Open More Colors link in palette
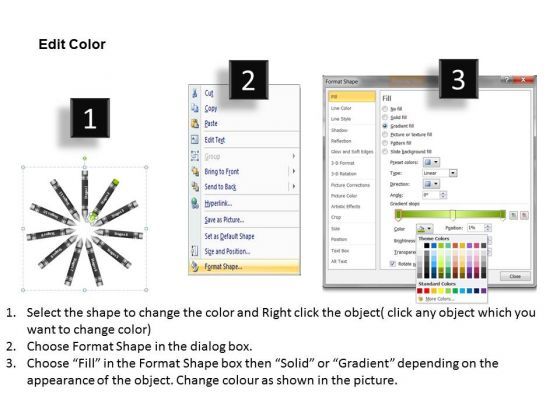 (x=440, y=299)
